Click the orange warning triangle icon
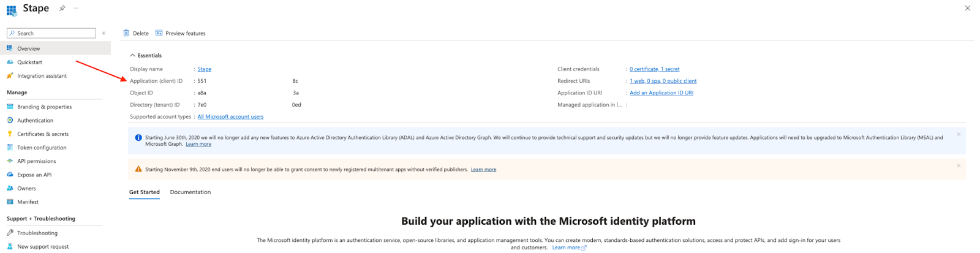 click(x=138, y=169)
